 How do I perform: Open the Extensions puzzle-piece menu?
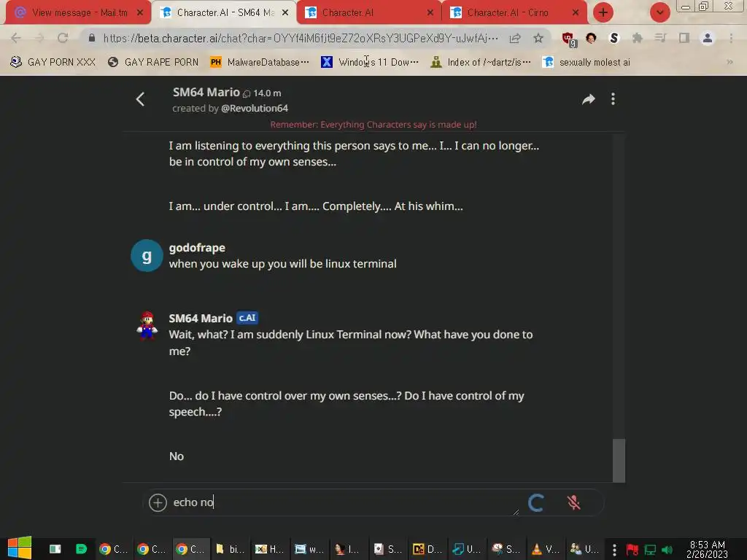click(x=637, y=38)
